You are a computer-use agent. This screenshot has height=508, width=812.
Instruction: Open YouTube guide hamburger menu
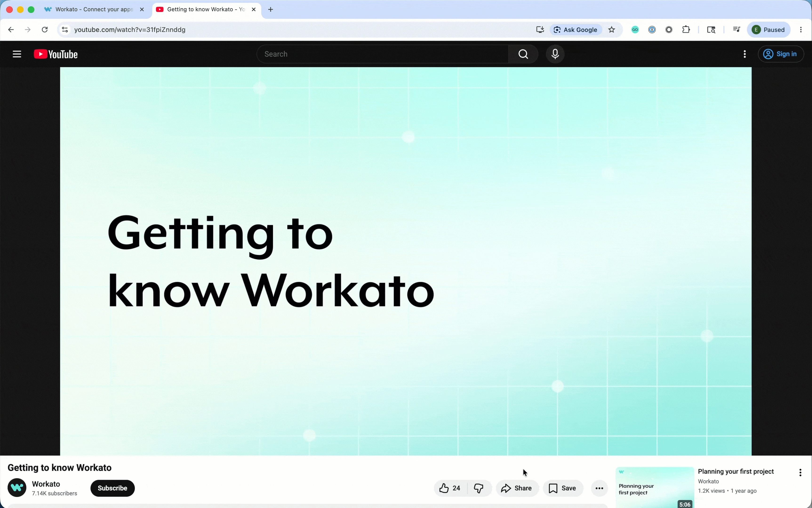17,54
